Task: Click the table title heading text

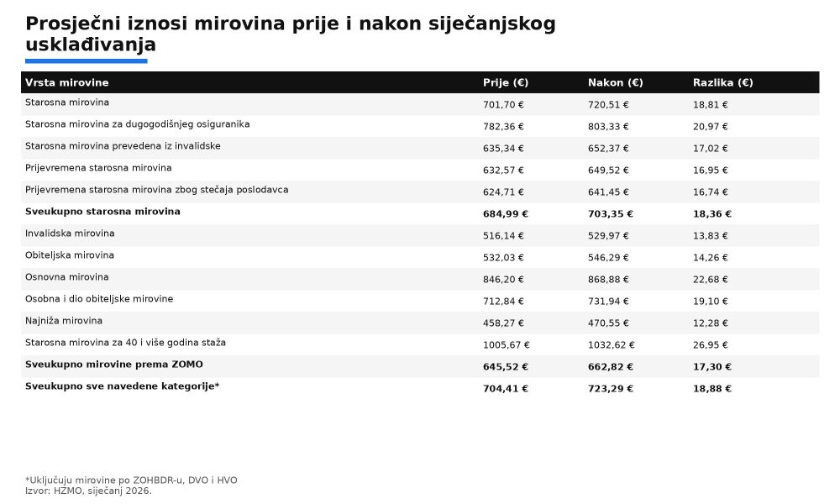Action: pos(290,34)
